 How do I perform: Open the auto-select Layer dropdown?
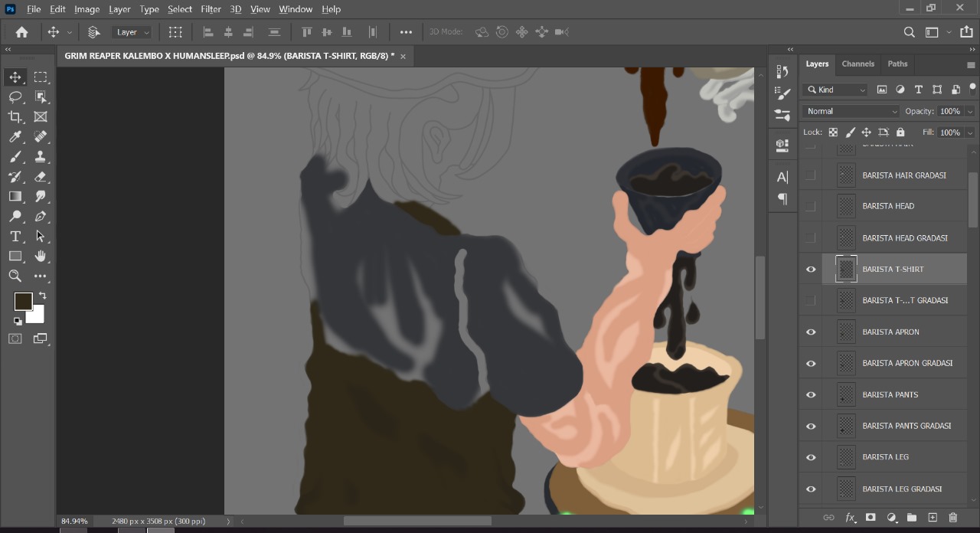[132, 32]
